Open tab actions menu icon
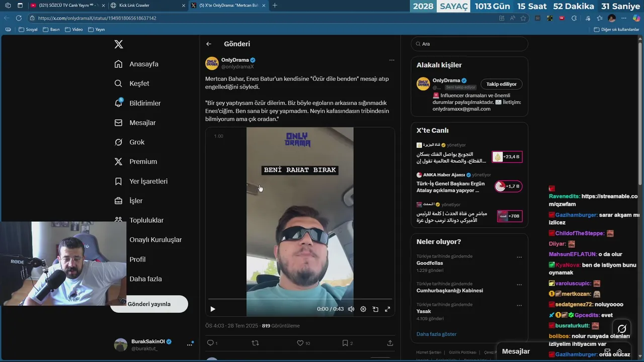This screenshot has height=362, width=644. click(x=20, y=6)
